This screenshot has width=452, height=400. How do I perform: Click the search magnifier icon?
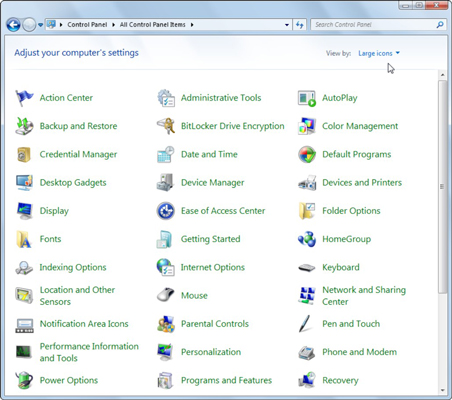[440, 25]
